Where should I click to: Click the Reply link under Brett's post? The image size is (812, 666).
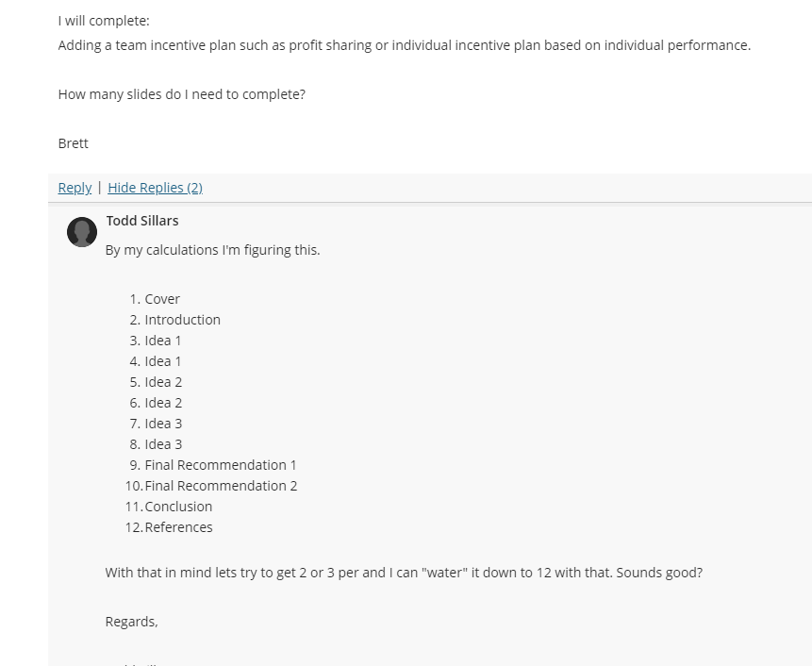point(75,188)
